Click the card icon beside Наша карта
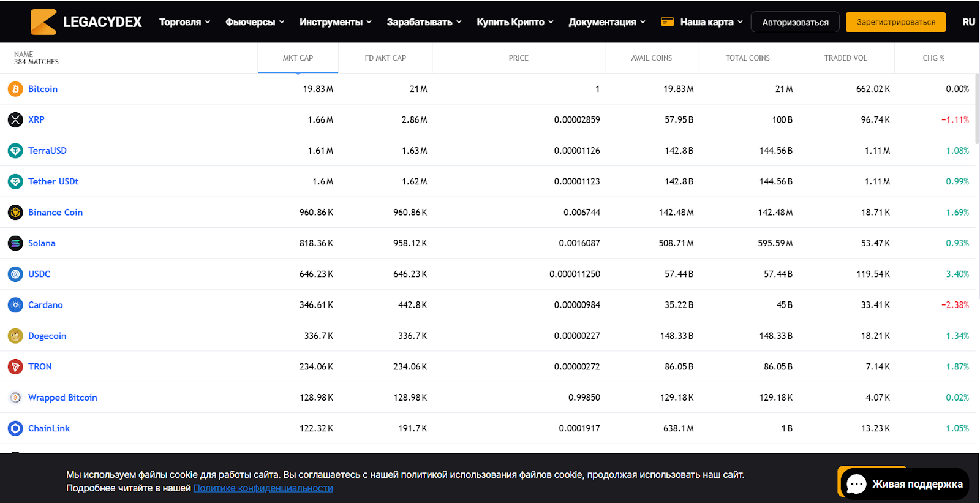Screen dimensions: 980x503 [x=668, y=21]
